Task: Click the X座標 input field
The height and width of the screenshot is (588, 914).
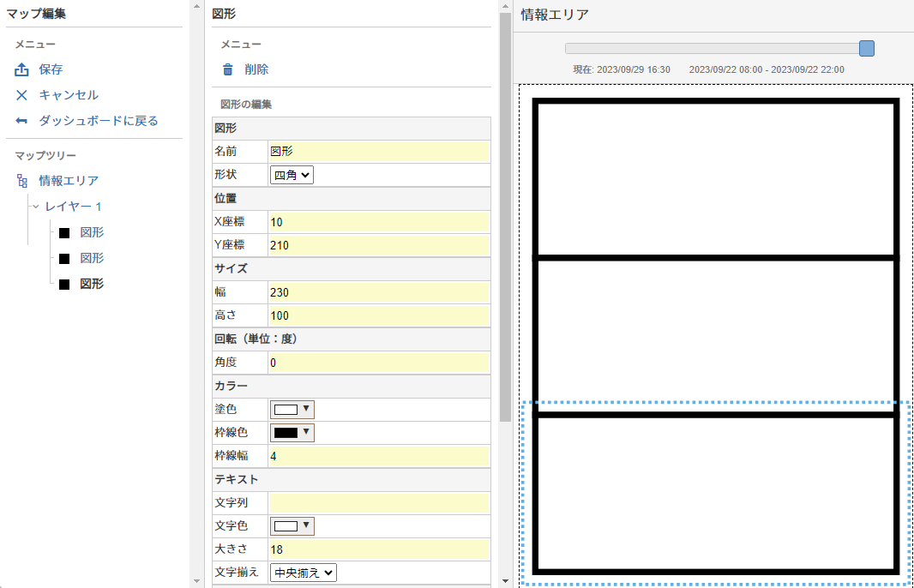Action: (379, 222)
